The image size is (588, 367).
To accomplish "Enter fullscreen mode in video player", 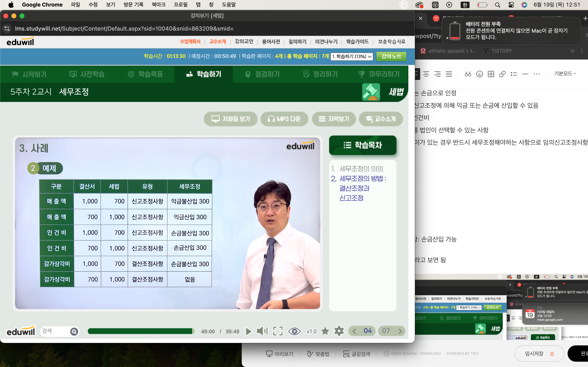I will point(278,331).
